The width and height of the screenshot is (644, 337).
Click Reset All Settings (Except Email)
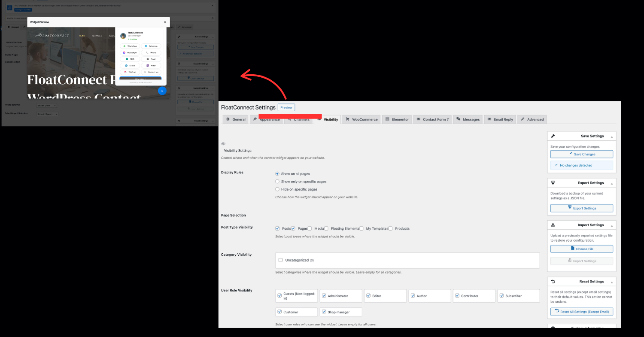click(582, 312)
